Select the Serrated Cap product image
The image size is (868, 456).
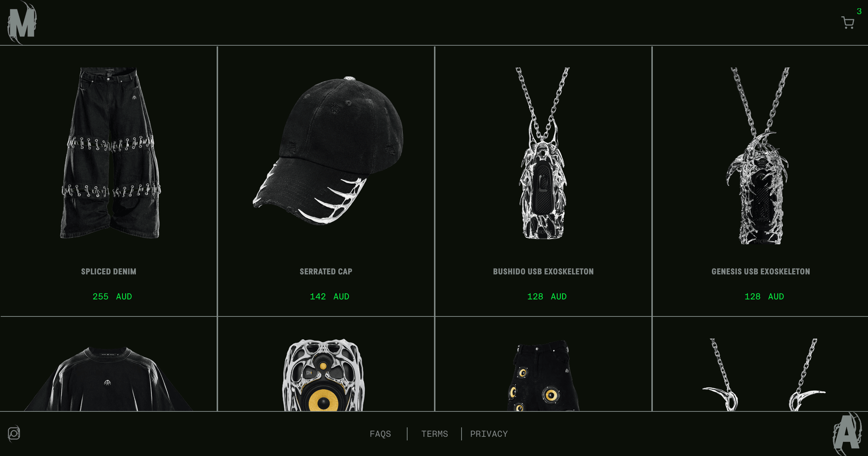pos(328,150)
